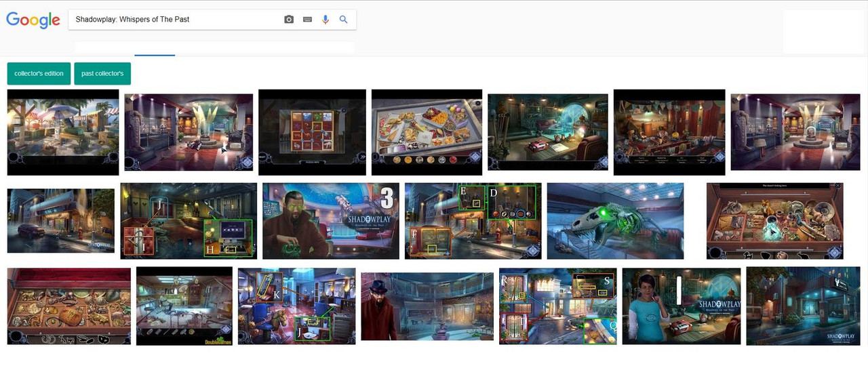This screenshot has width=868, height=366.
Task: Click the Google logo
Action: pos(33,20)
